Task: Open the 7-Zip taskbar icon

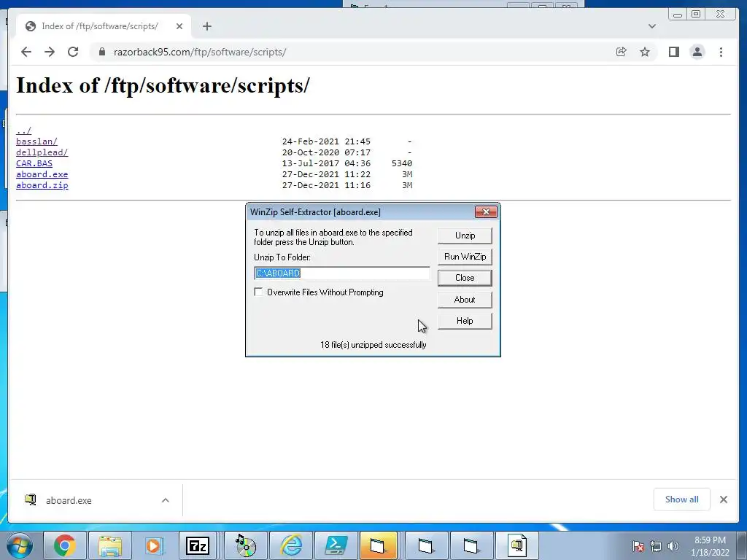Action: pos(198,545)
